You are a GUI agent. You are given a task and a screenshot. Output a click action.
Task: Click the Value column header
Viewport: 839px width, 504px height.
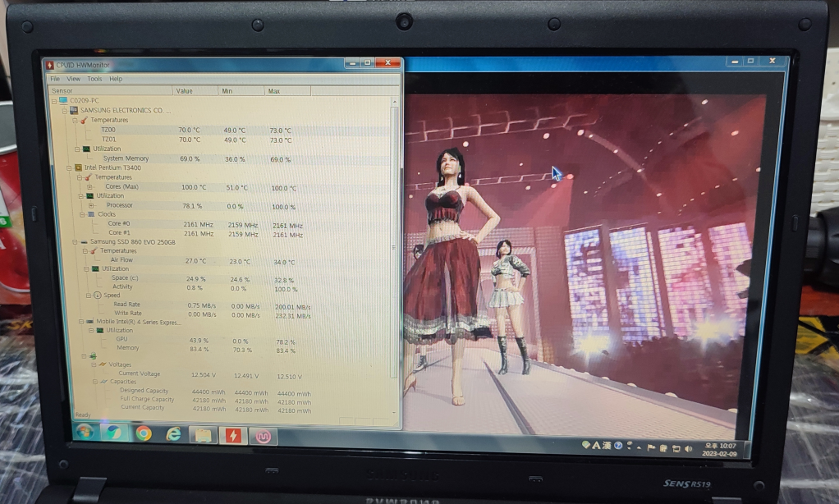(184, 91)
